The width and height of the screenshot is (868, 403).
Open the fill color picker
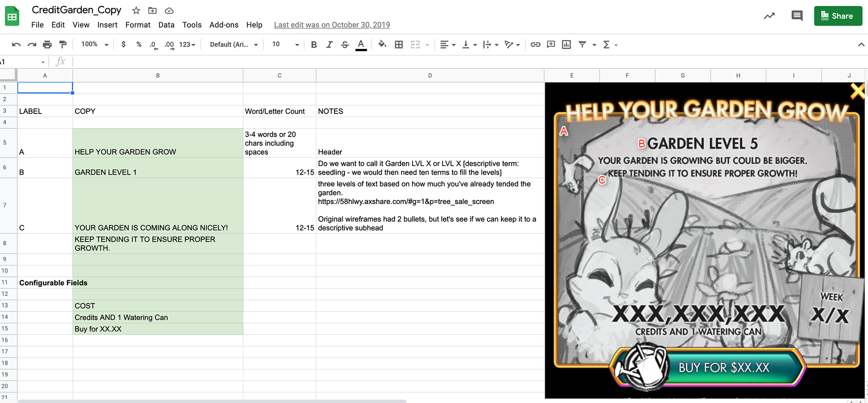tap(382, 44)
